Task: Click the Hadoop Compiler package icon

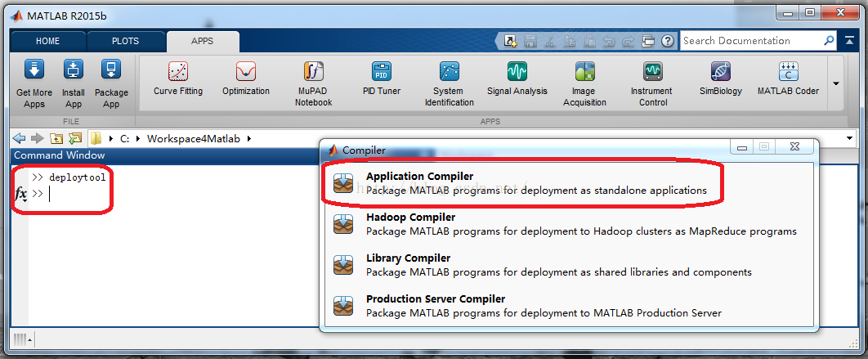Action: tap(343, 224)
